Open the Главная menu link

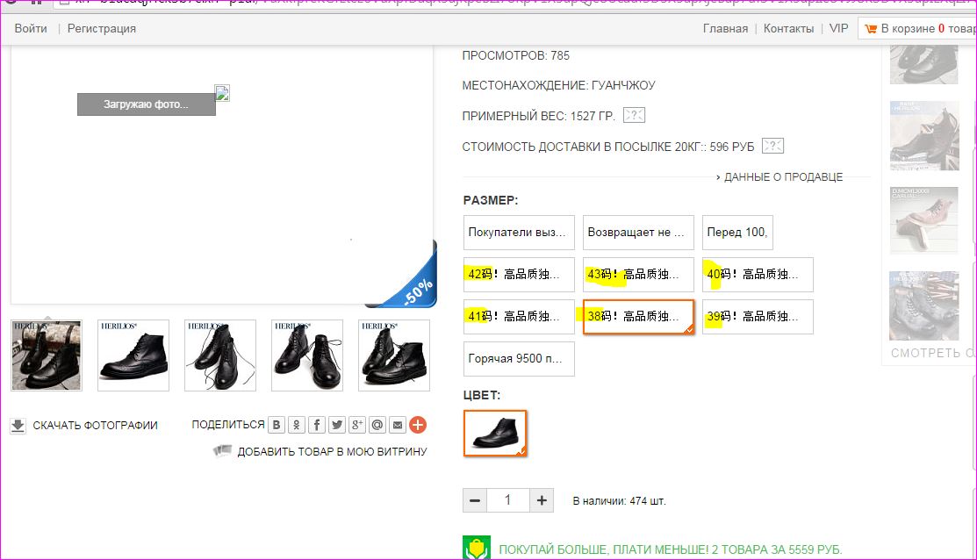[725, 29]
